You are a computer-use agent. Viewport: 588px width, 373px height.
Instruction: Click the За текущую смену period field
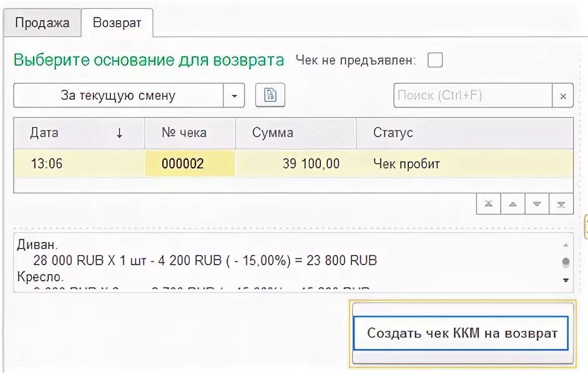118,95
